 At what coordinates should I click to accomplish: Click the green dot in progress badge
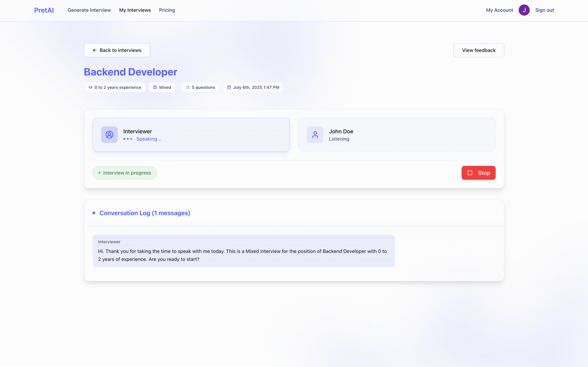[x=99, y=173]
